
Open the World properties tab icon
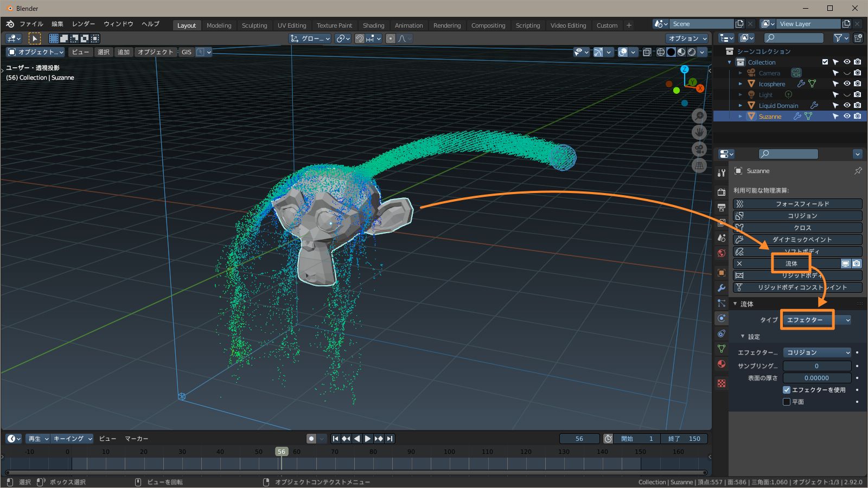[721, 253]
